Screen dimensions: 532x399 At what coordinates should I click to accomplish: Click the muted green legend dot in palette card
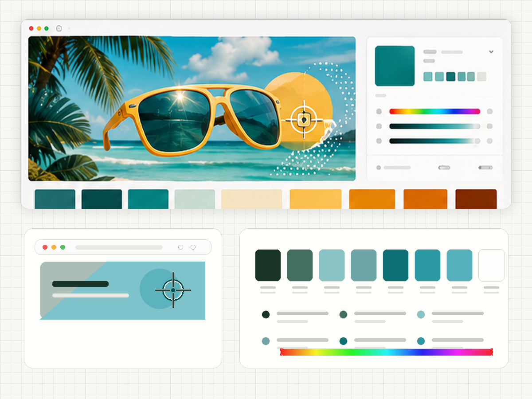(x=343, y=315)
